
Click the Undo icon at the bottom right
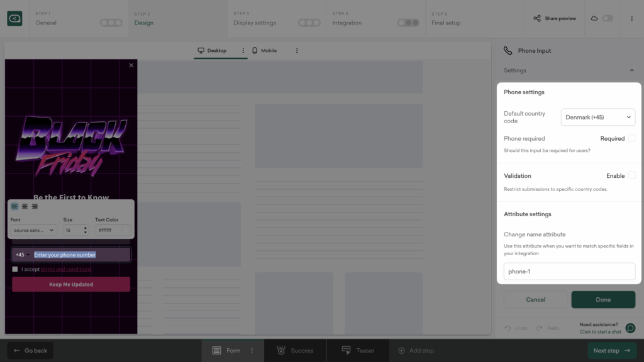509,328
